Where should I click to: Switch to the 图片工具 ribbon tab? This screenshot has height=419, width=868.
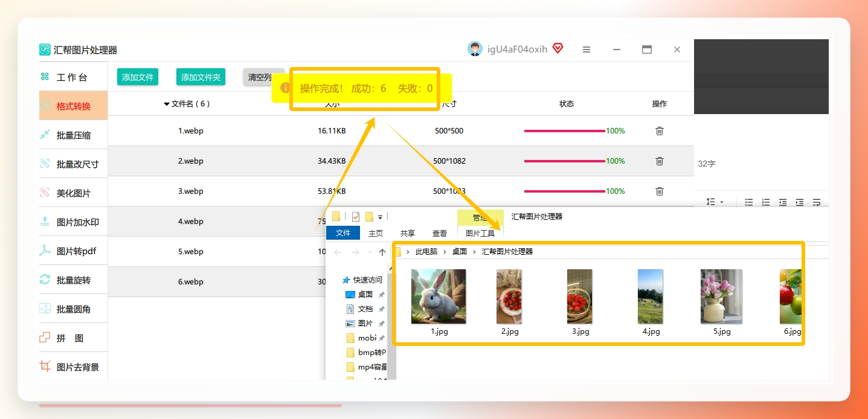pos(480,233)
